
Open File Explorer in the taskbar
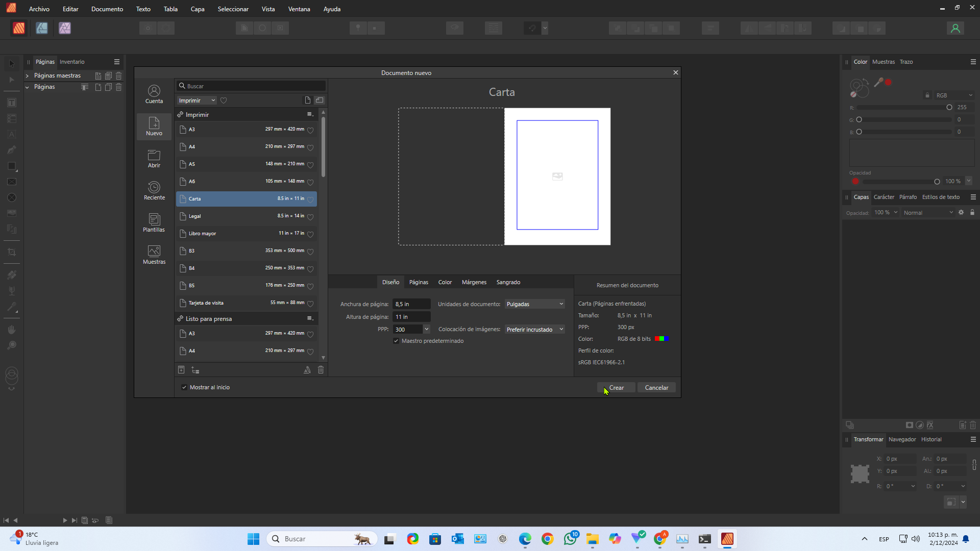click(x=592, y=539)
